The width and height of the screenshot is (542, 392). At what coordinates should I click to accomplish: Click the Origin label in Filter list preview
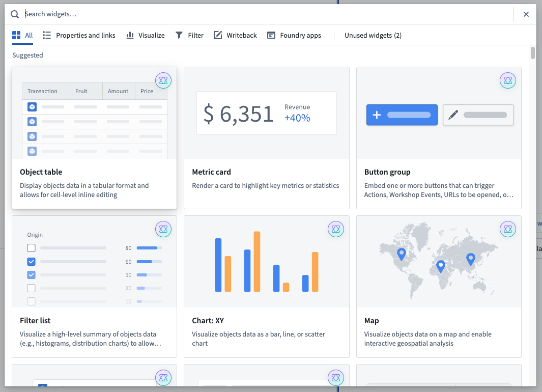(35, 235)
